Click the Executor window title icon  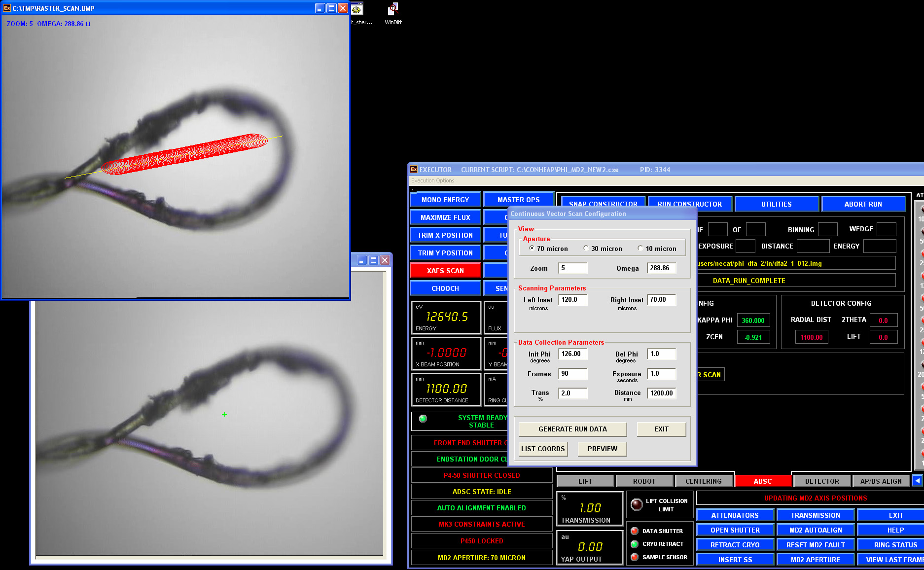tap(414, 170)
